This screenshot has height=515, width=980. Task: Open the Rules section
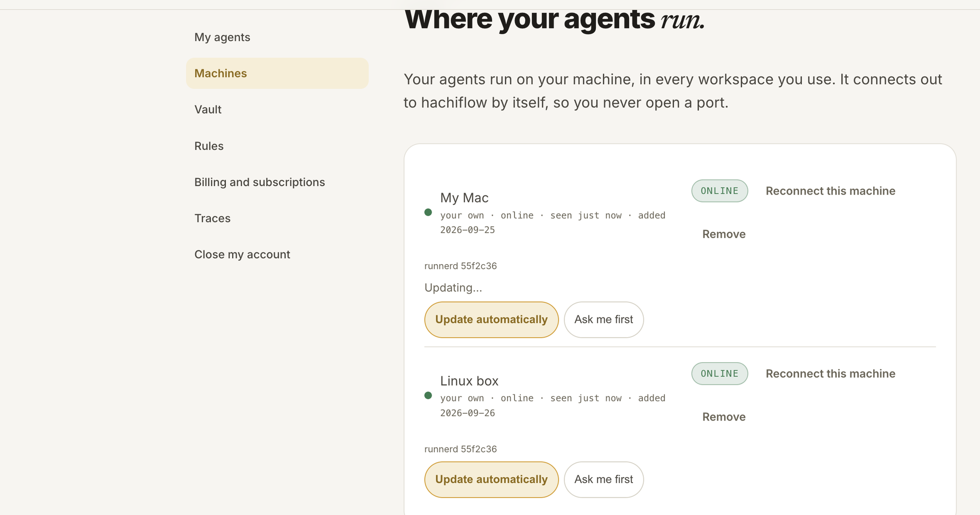[x=209, y=146]
